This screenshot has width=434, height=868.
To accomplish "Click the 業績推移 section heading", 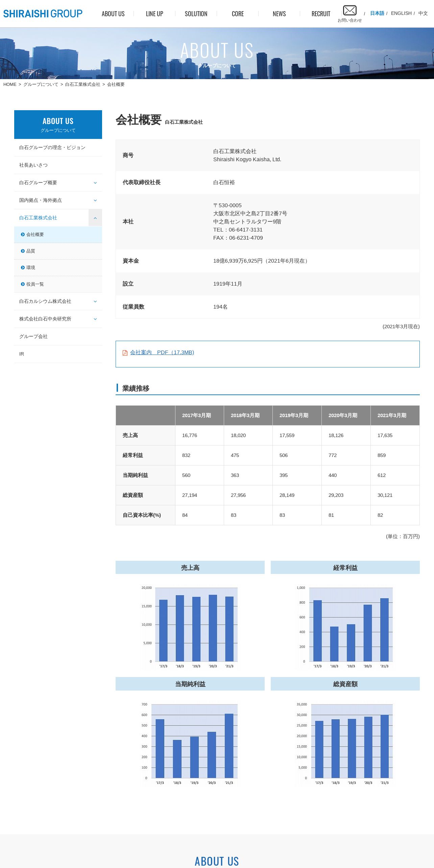I will click(x=136, y=388).
